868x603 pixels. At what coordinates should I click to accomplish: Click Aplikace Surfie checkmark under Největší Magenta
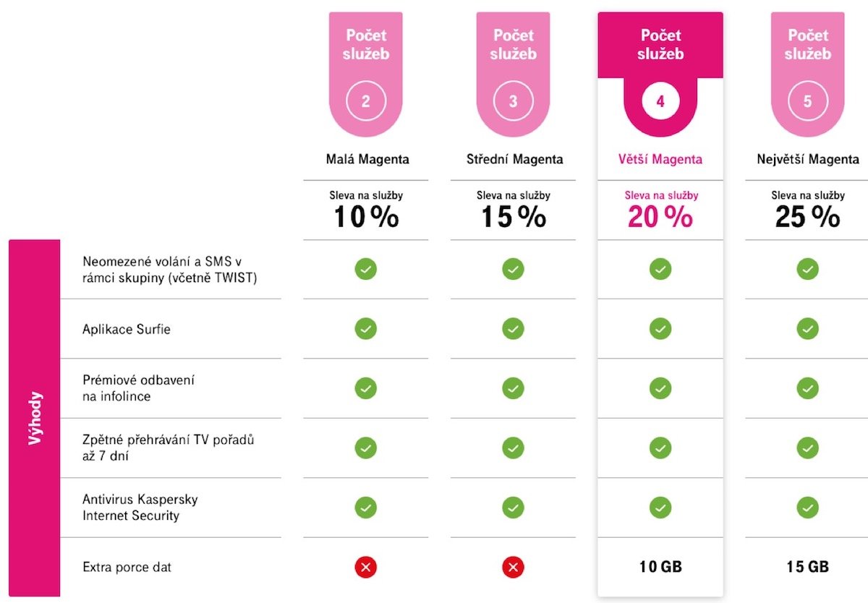(807, 329)
